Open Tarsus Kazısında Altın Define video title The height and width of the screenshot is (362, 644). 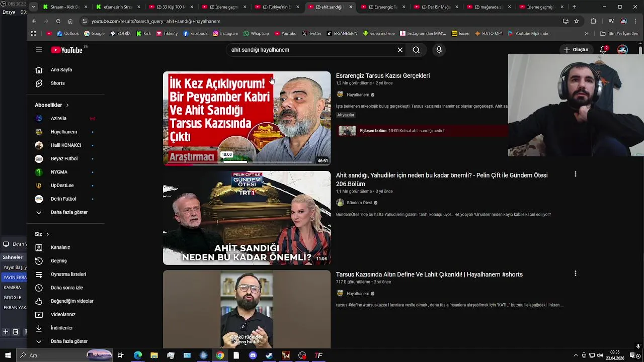(429, 275)
